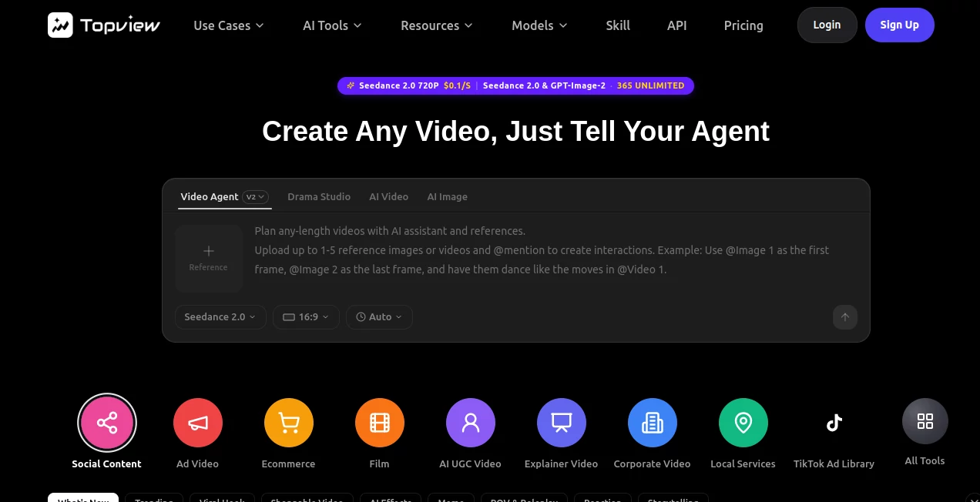The height and width of the screenshot is (502, 980).
Task: Click the Topview logo
Action: pos(104,25)
